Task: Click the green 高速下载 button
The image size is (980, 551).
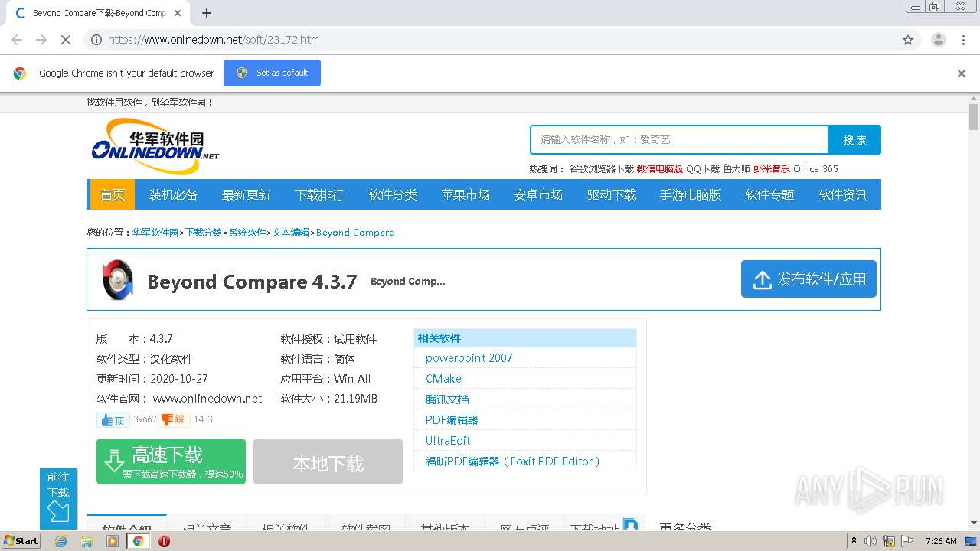Action: [171, 461]
